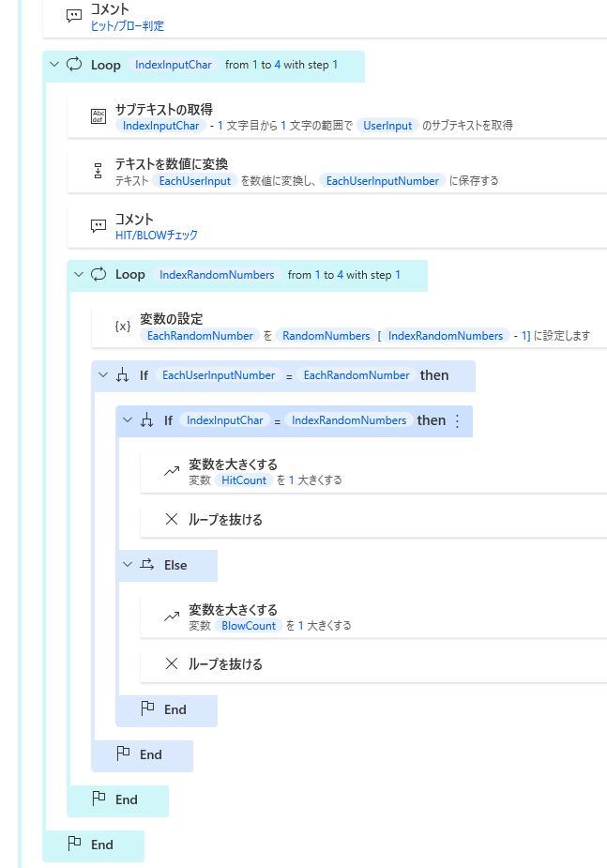
Task: Click the comment icon beside ヒット/ブロー判定
Action: pos(73,16)
